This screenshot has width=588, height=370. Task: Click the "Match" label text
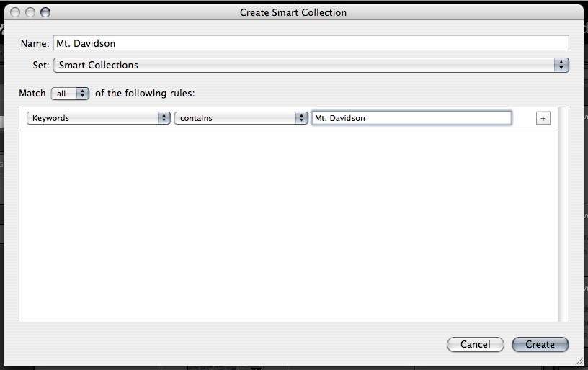(x=32, y=93)
